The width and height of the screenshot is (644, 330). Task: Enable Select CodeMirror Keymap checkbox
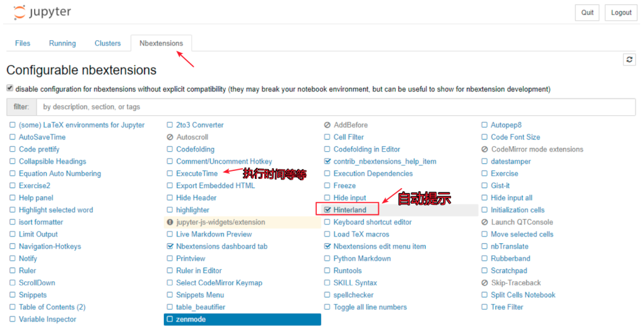click(x=170, y=283)
